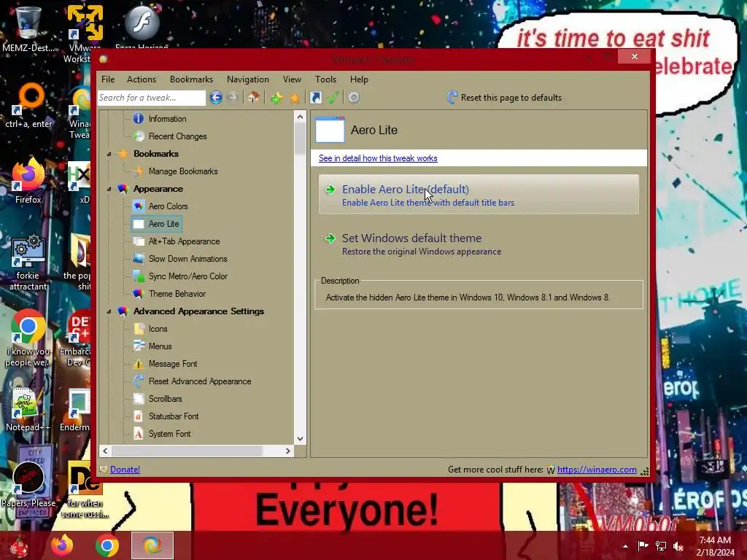
Task: Open Notepad++ desktop shortcut
Action: pos(28,410)
